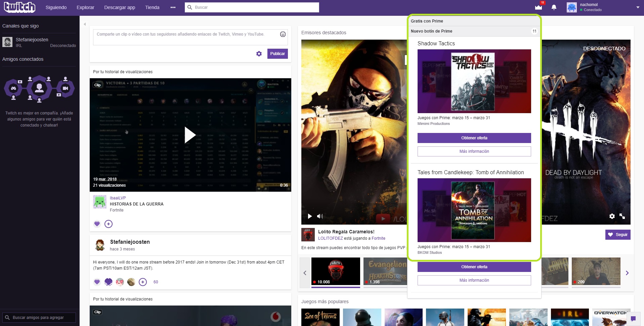Toggle follow with the Seguir button
This screenshot has width=644, height=326.
[x=618, y=235]
